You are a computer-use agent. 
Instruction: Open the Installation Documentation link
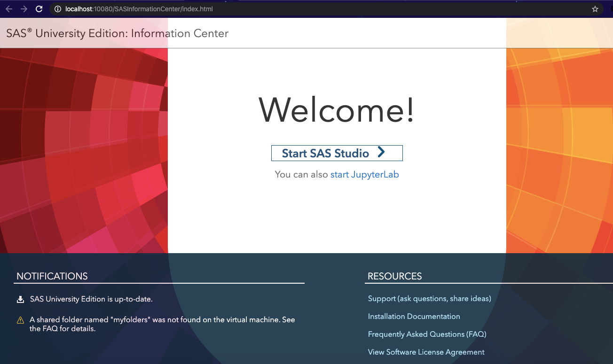[x=414, y=317]
